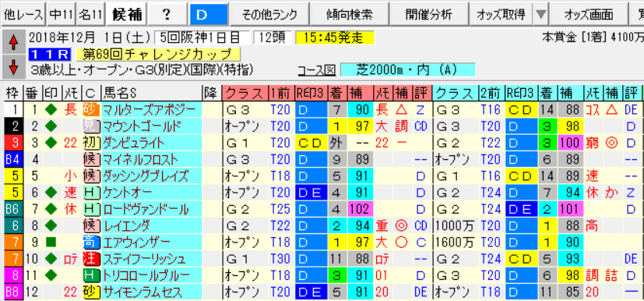Click the pink 100 value in ダンビュライト row
644x301 pixels.
click(x=570, y=143)
